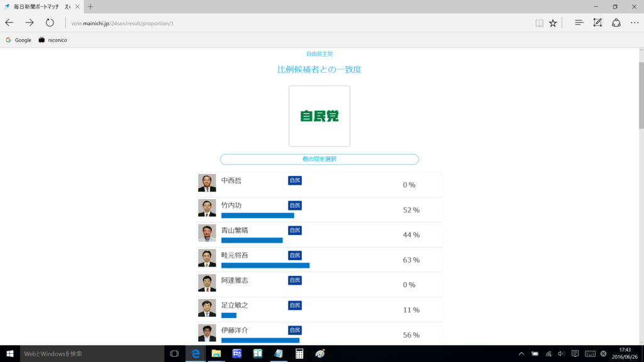This screenshot has height=362, width=644.
Task: Click 自民 badge beside 畦元将吾
Action: pos(295,256)
